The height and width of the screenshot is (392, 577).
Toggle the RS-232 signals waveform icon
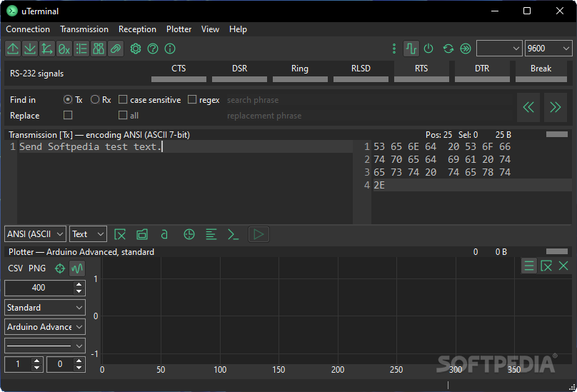click(411, 49)
